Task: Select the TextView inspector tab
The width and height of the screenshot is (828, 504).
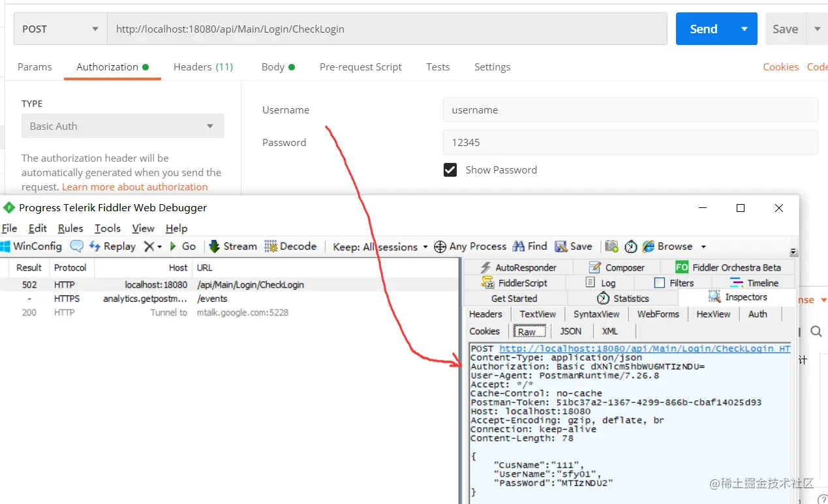Action: coord(538,314)
